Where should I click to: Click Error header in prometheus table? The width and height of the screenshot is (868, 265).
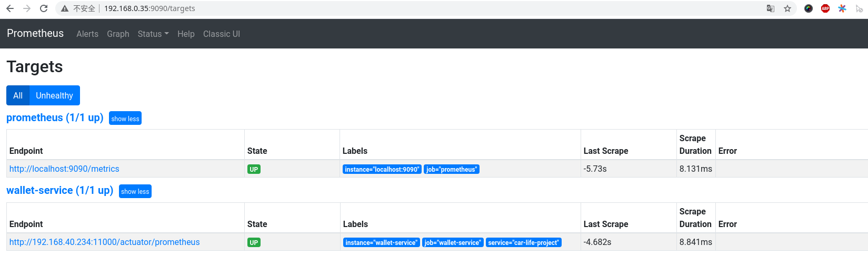click(727, 151)
